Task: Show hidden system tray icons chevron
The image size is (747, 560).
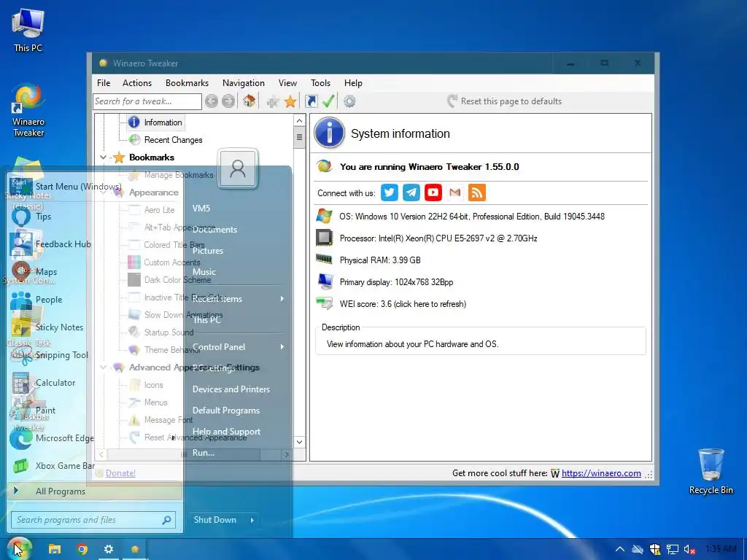Action: coord(620,549)
